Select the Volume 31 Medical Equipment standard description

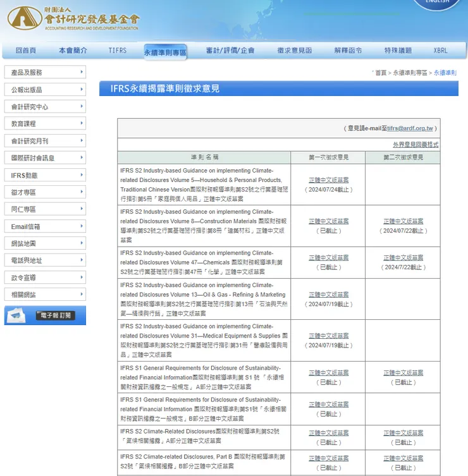pyautogui.click(x=204, y=340)
